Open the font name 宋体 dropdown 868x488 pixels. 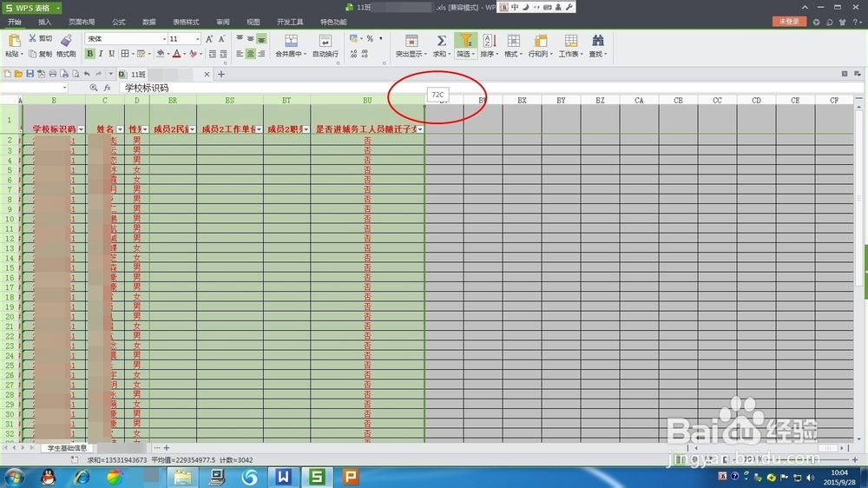(x=164, y=39)
